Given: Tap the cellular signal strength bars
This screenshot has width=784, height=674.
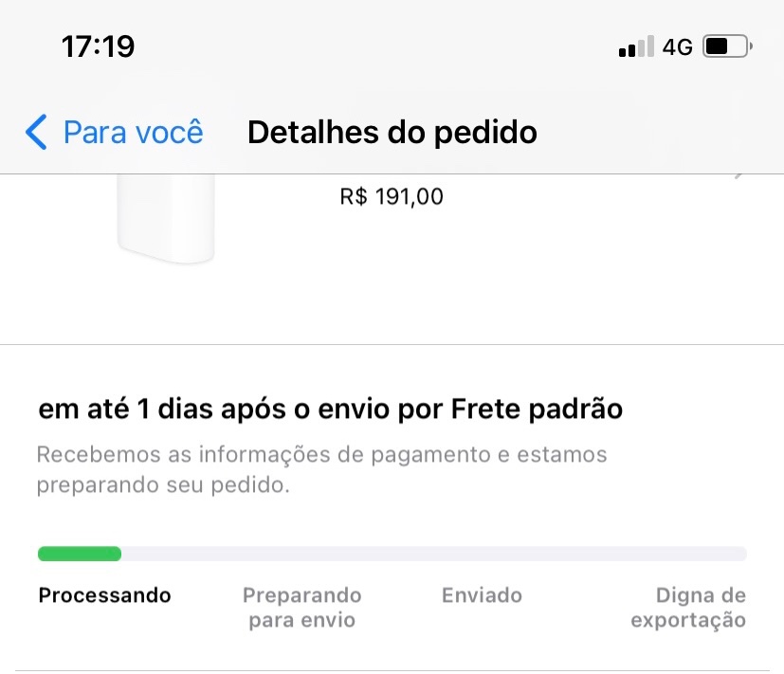Looking at the screenshot, I should click(635, 46).
